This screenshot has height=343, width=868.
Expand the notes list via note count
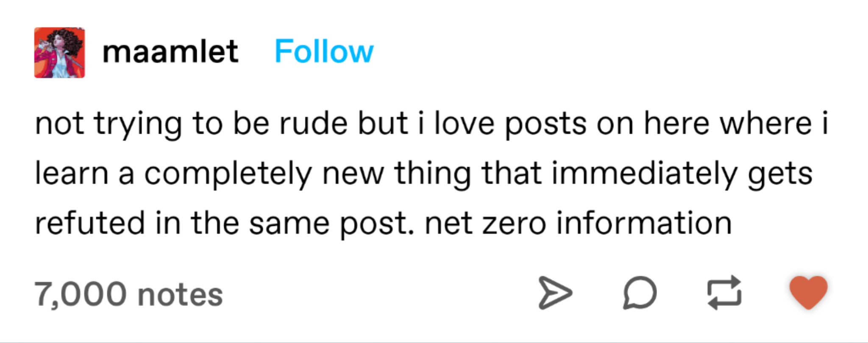pos(128,293)
